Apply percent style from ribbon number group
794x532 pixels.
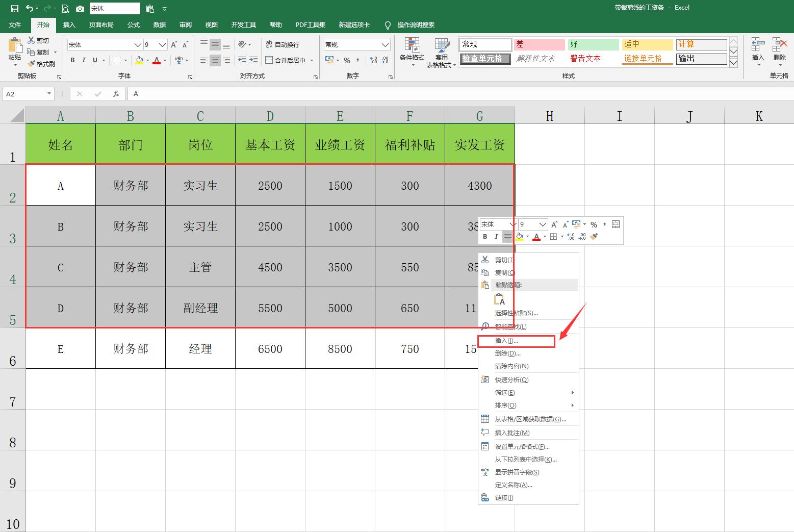tap(347, 60)
